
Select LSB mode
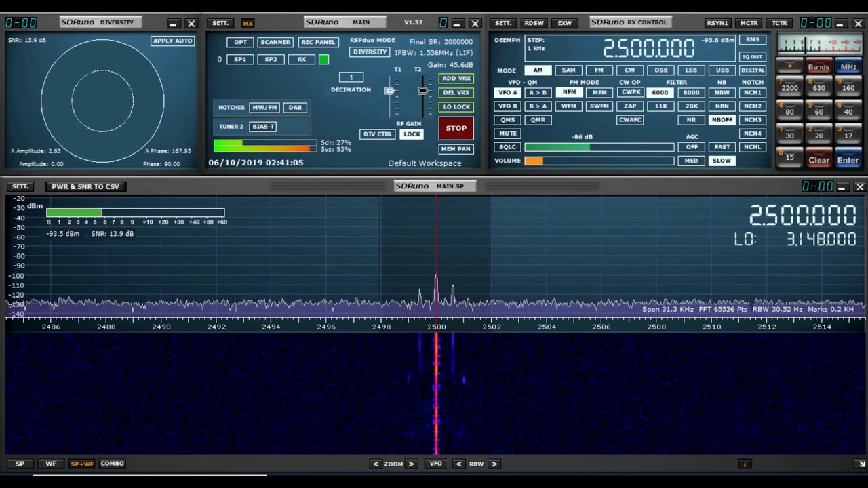pos(691,70)
